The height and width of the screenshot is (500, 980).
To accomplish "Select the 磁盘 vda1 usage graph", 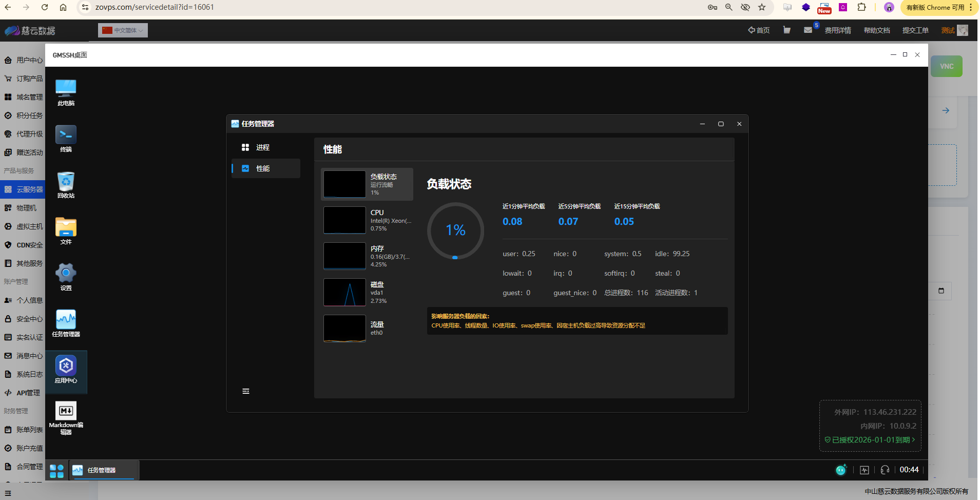I will click(344, 292).
